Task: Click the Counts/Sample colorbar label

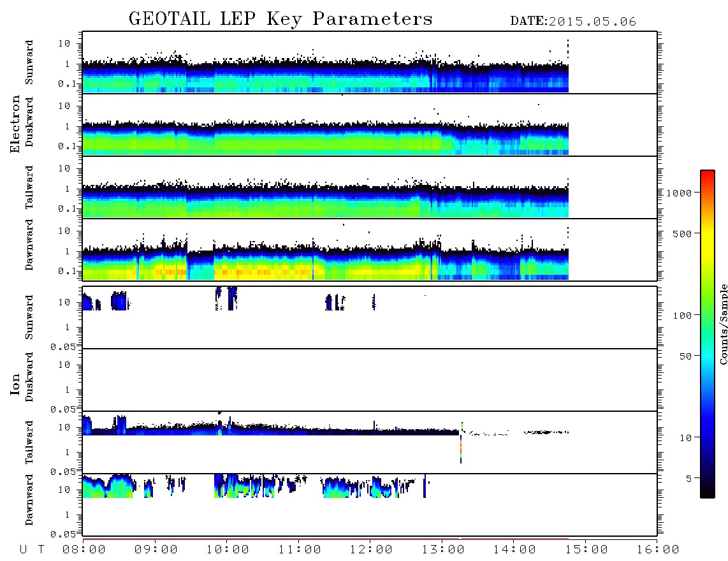Action: point(723,324)
